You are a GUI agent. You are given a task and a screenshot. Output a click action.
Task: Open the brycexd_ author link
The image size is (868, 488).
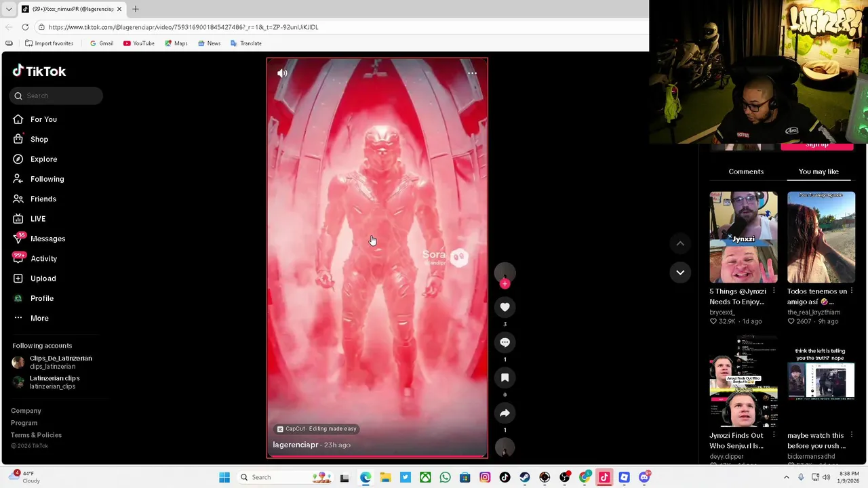click(722, 312)
